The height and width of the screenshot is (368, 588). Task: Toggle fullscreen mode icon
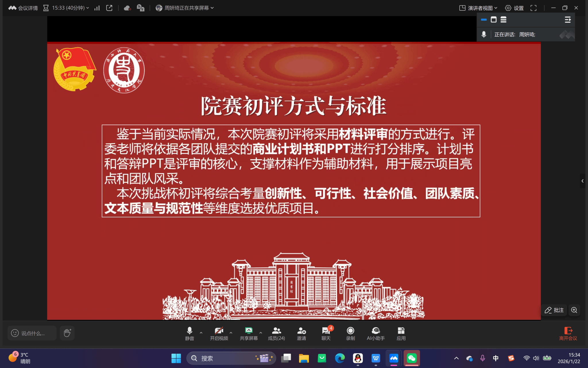pyautogui.click(x=533, y=8)
